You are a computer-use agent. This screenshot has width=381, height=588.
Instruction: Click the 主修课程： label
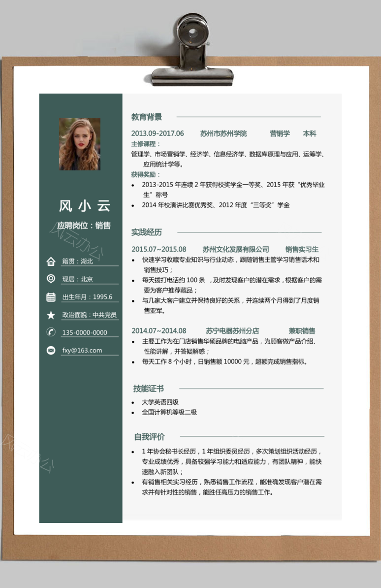pyautogui.click(x=146, y=144)
